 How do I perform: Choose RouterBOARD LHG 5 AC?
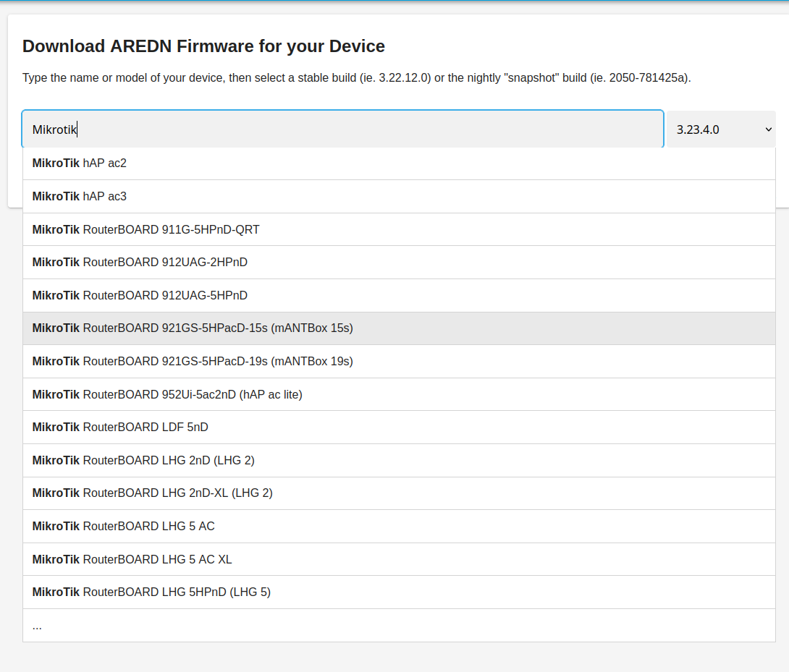pos(123,526)
